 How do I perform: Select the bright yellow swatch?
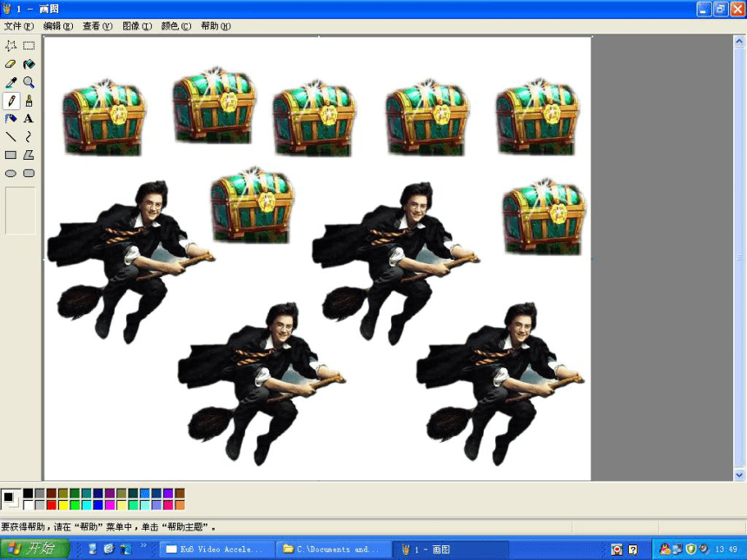tap(63, 504)
